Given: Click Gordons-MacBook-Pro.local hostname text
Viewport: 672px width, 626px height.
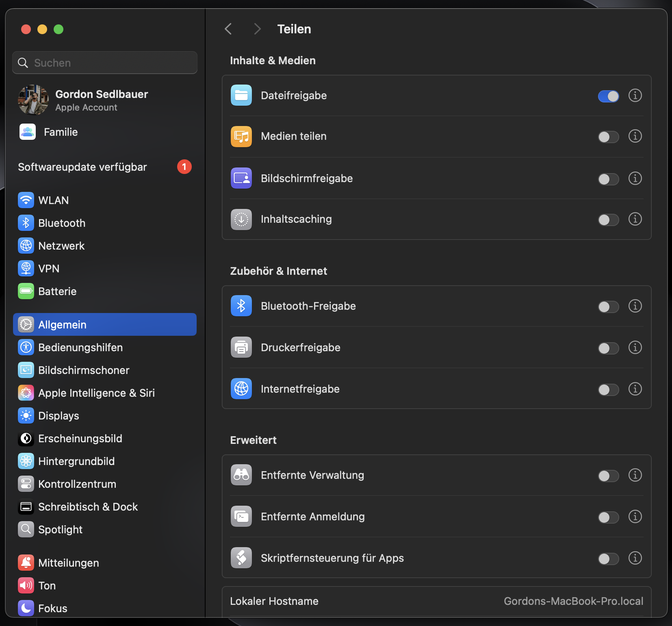Looking at the screenshot, I should (573, 601).
